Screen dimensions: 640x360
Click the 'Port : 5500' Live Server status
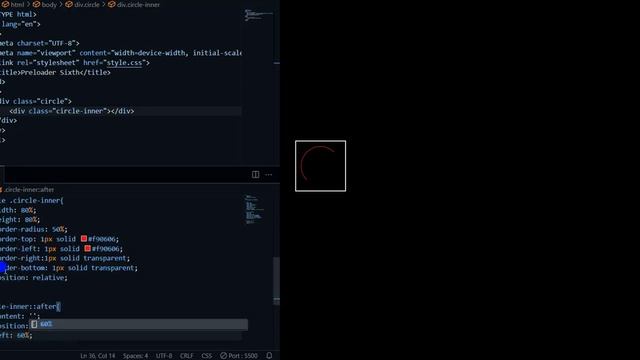[239, 356]
